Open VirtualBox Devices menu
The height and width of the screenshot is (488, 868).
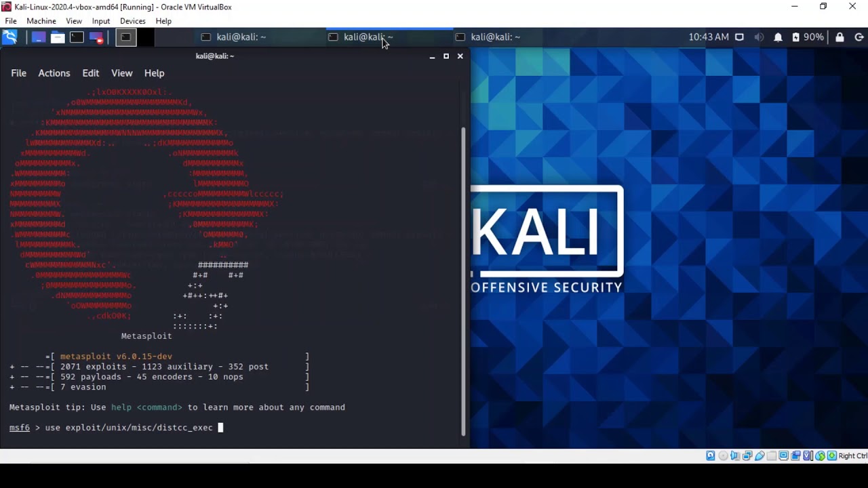133,21
